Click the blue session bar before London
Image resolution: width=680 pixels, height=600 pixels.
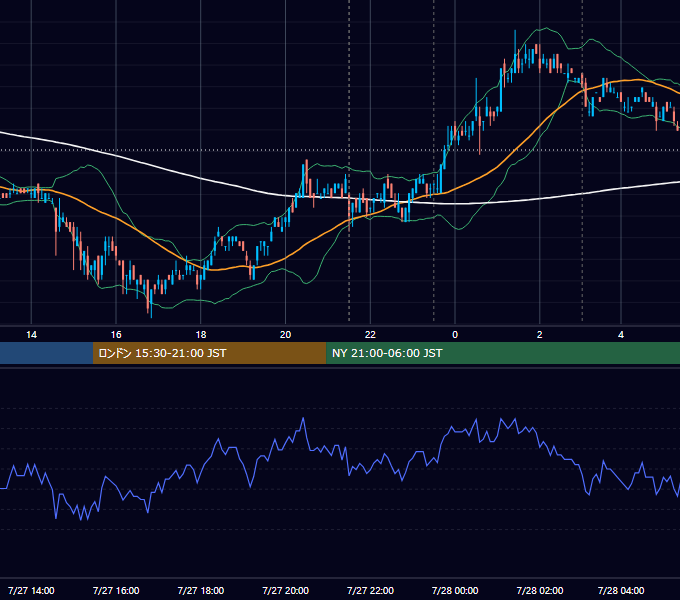click(46, 353)
